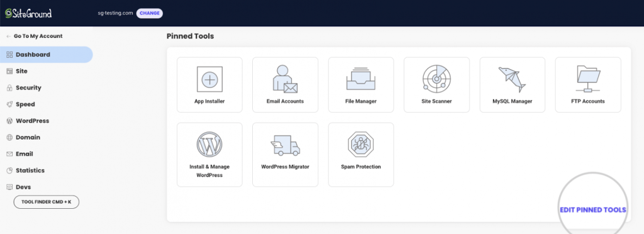The image size is (644, 234).
Task: Click the Site icon in sidebar
Action: click(x=9, y=71)
